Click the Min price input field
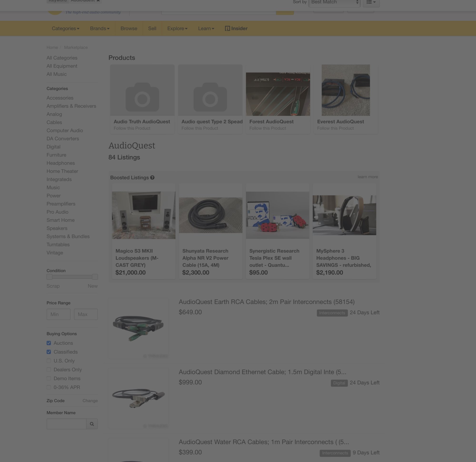 click(58, 314)
